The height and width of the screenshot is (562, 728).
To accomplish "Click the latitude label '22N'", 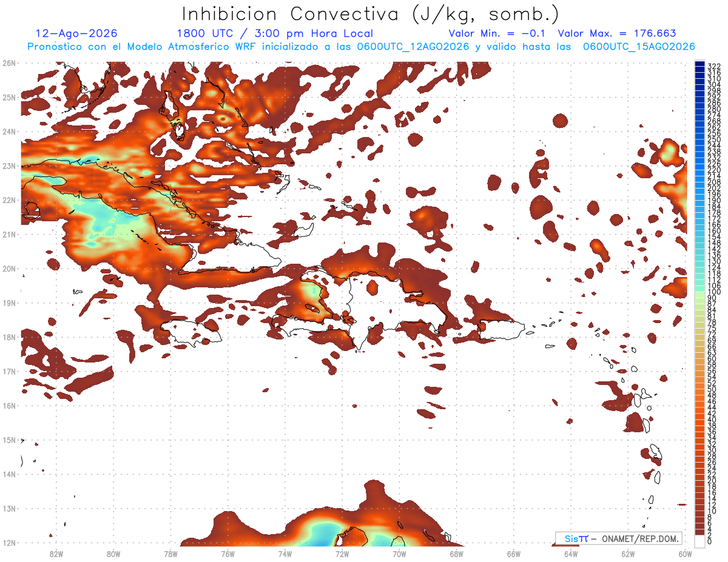I will point(9,200).
